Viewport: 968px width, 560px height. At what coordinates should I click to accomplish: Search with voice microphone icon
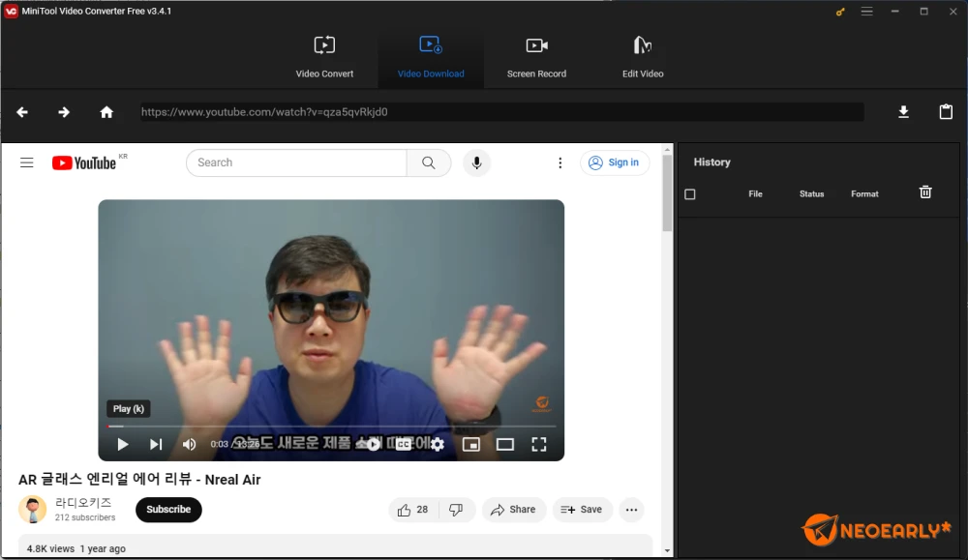coord(476,162)
